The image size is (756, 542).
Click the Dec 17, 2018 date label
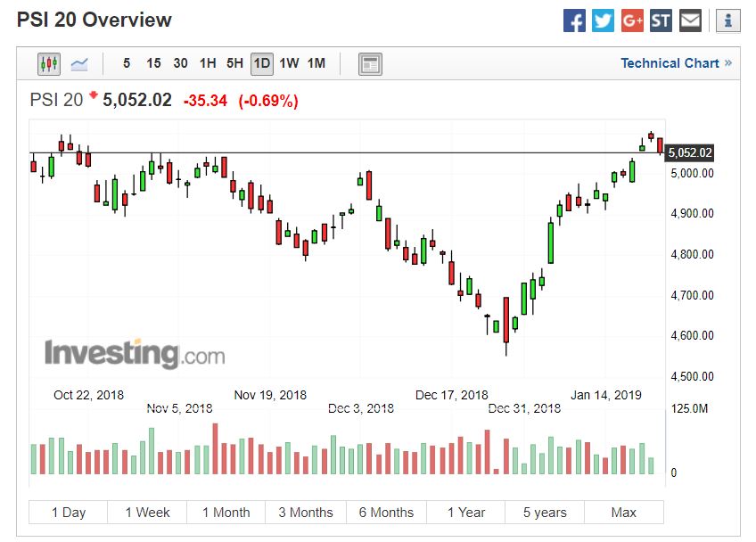pyautogui.click(x=452, y=395)
